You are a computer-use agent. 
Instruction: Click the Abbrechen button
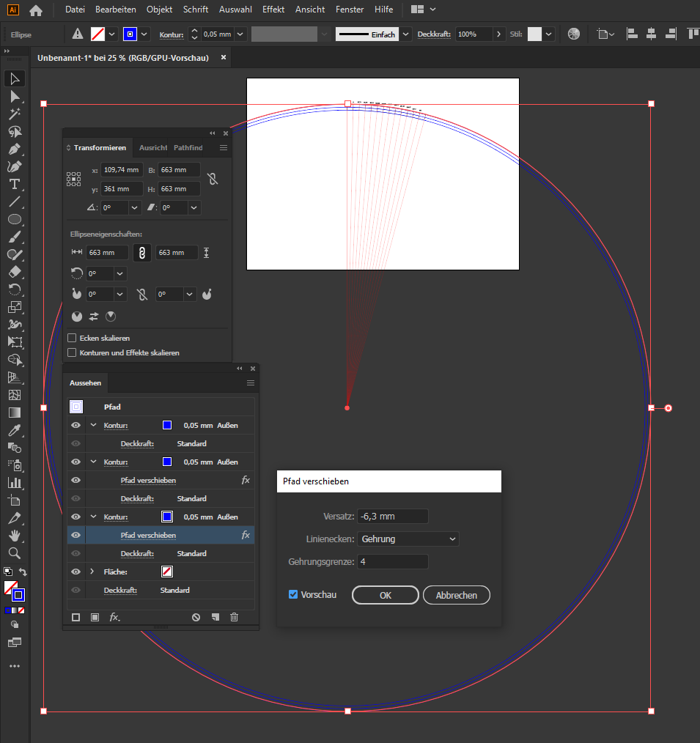456,594
